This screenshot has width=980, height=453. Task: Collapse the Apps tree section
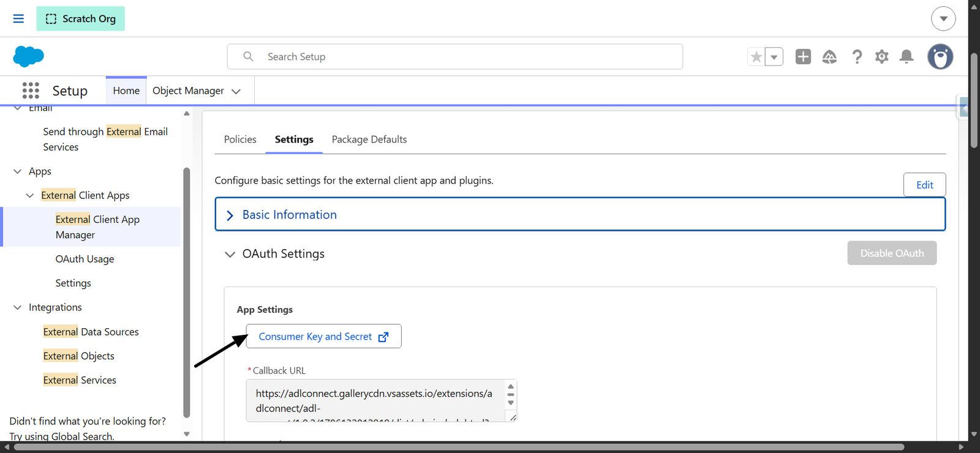(17, 171)
